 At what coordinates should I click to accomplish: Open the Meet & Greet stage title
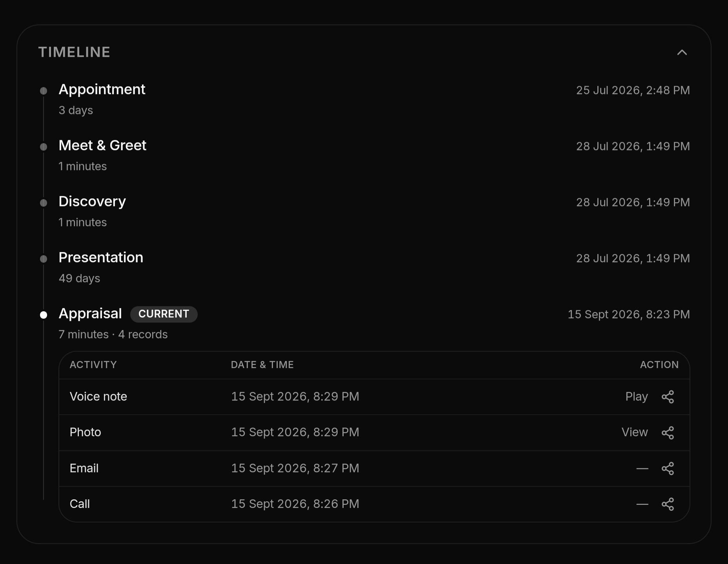tap(102, 145)
